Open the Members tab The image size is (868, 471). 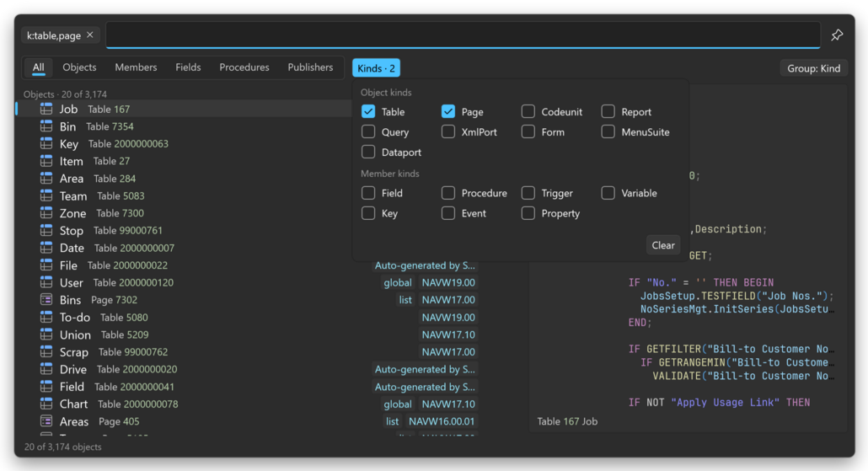136,67
